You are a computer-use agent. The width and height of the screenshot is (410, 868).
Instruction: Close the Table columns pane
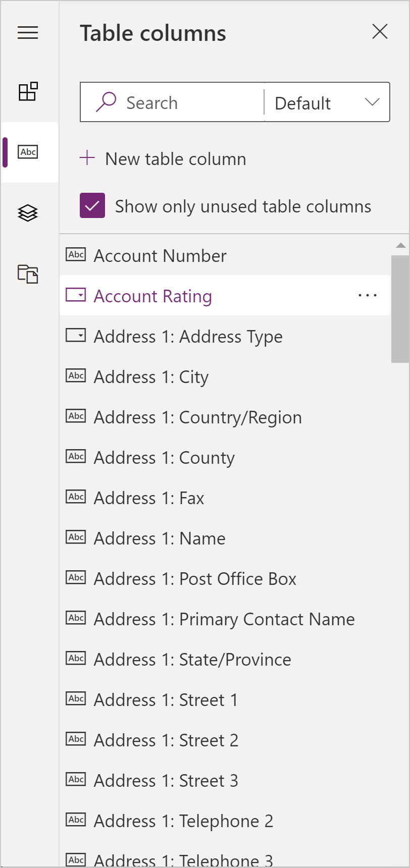coord(380,31)
